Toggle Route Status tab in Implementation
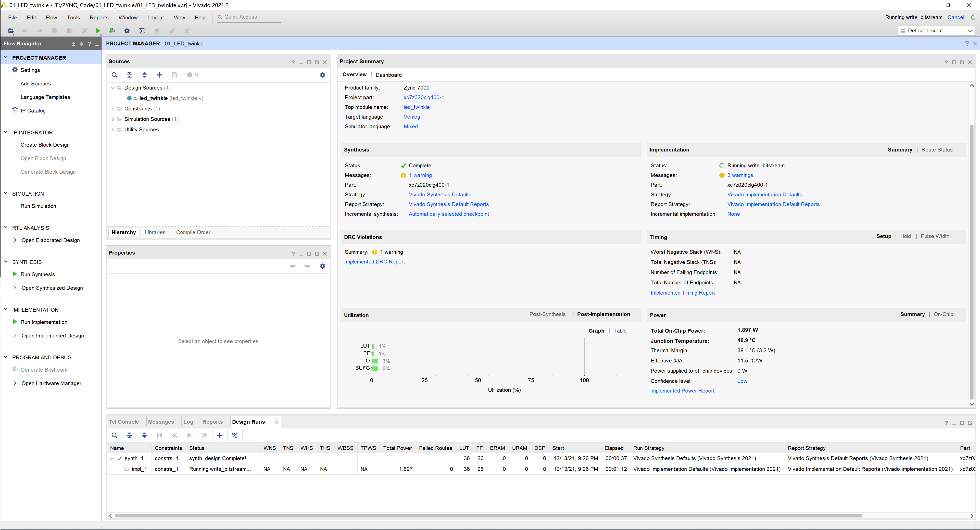This screenshot has height=530, width=980. (x=936, y=149)
